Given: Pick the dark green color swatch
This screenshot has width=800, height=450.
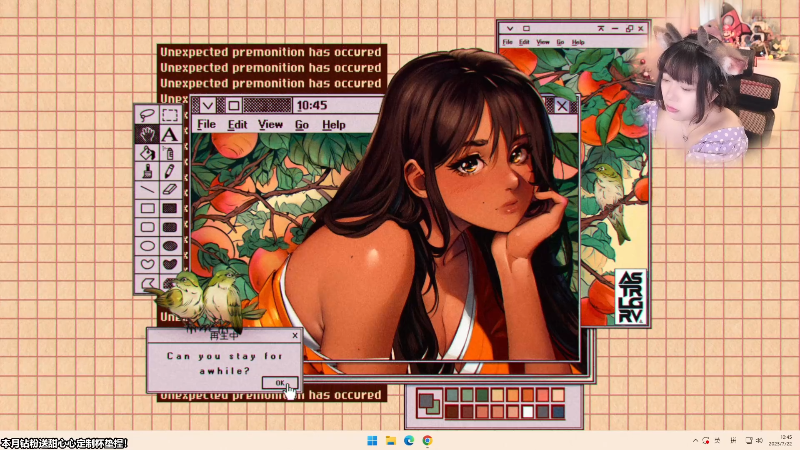Looking at the screenshot, I should pos(482,394).
